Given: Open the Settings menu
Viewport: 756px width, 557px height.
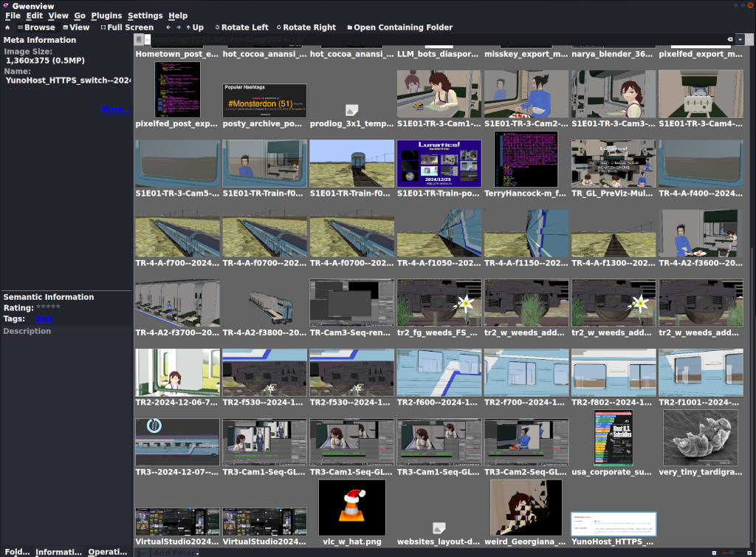Looking at the screenshot, I should coord(145,16).
